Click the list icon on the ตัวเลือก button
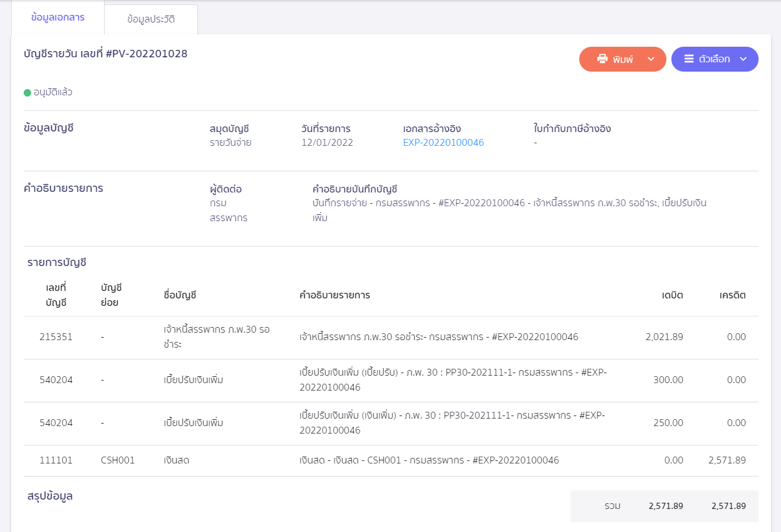The height and width of the screenshot is (532, 781). 689,59
